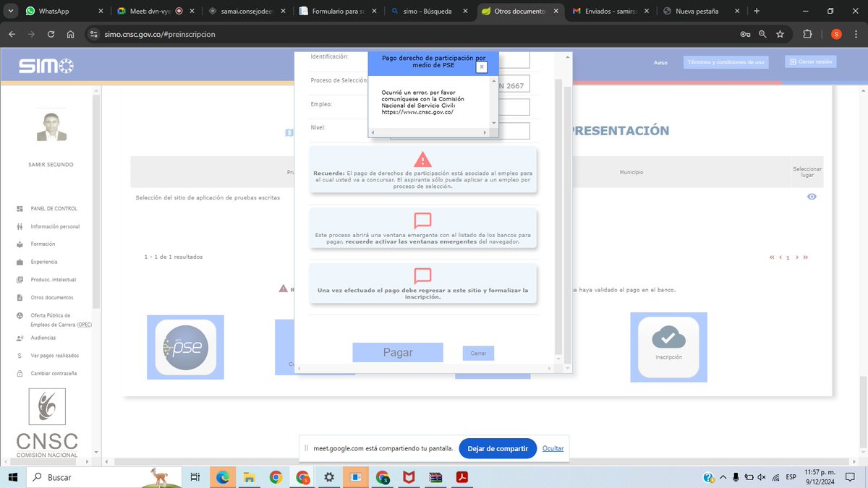This screenshot has width=868, height=488.
Task: Open McAfee from taskbar
Action: coord(409,477)
